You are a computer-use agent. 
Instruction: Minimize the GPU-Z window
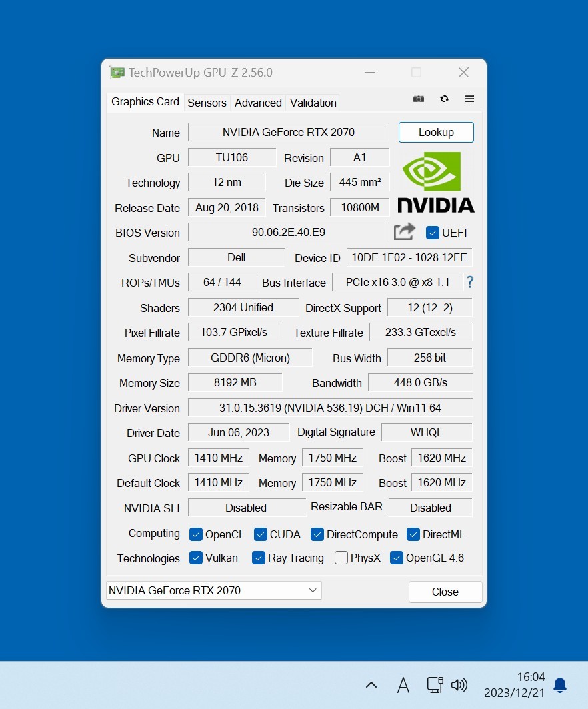[370, 72]
